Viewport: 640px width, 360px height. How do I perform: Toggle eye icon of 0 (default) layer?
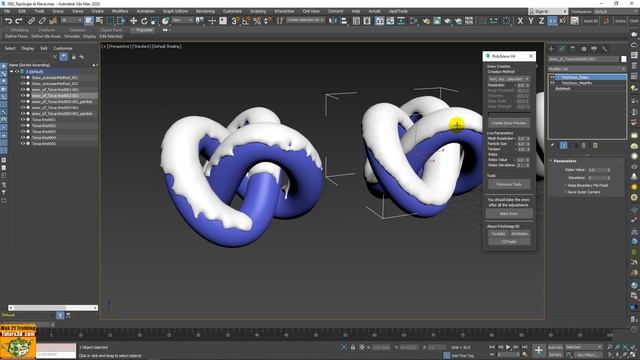pyautogui.click(x=17, y=71)
